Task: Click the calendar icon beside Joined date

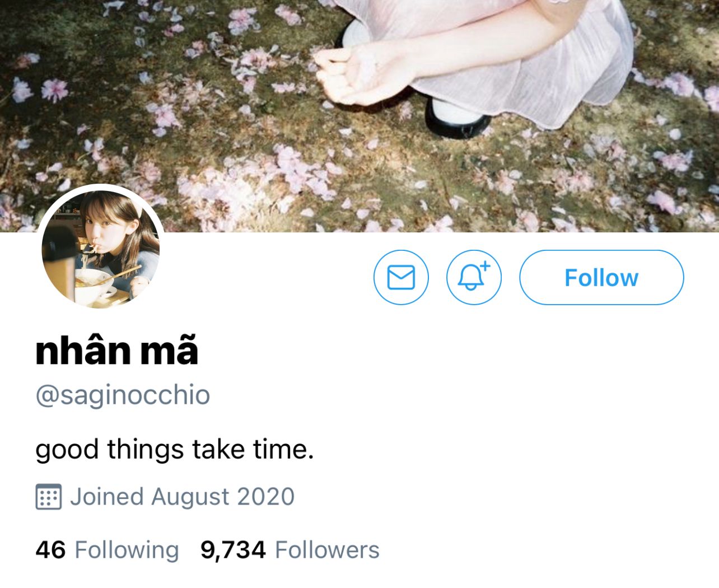Action: point(49,497)
